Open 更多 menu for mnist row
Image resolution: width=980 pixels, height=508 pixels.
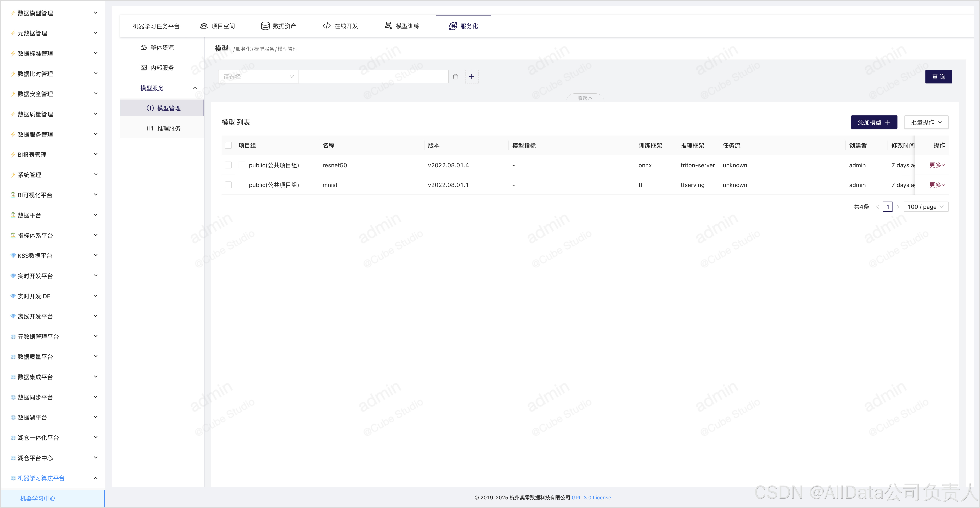(937, 185)
